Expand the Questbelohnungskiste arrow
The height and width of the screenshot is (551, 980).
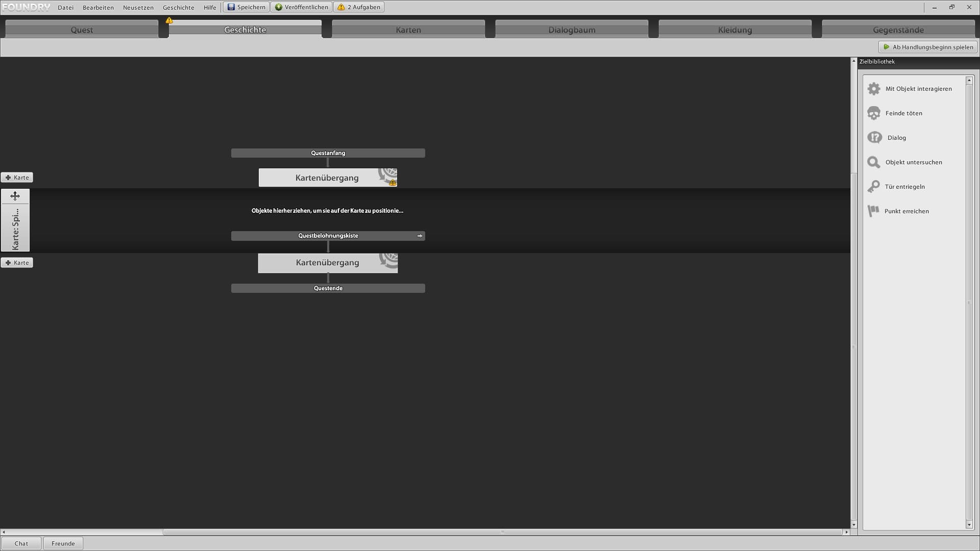pos(420,236)
